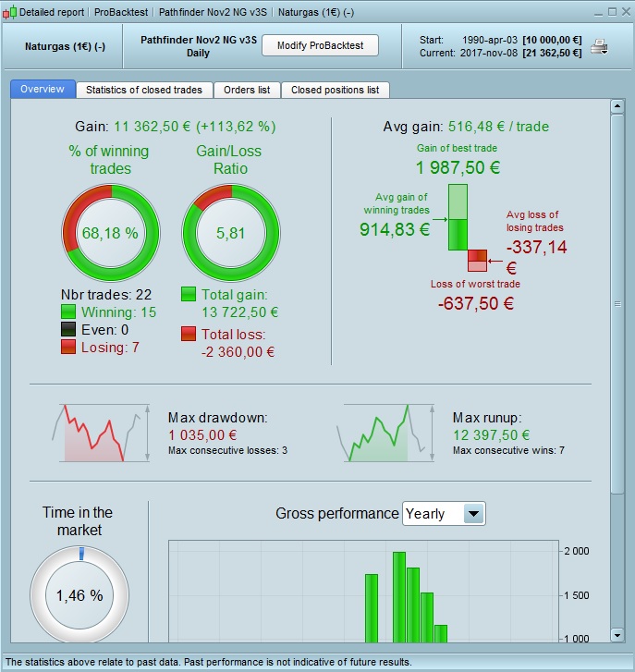Click the printer icon in header
Screen dimensions: 635x672
599,46
